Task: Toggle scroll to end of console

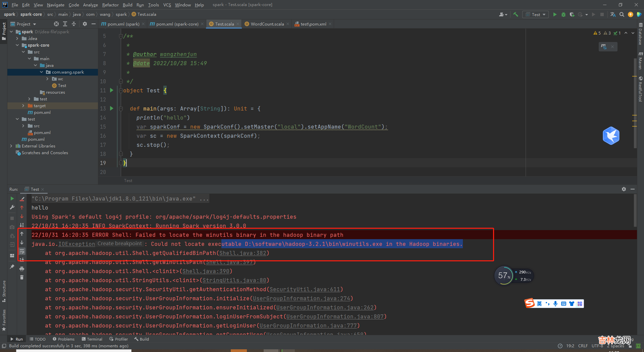Action: [22, 260]
